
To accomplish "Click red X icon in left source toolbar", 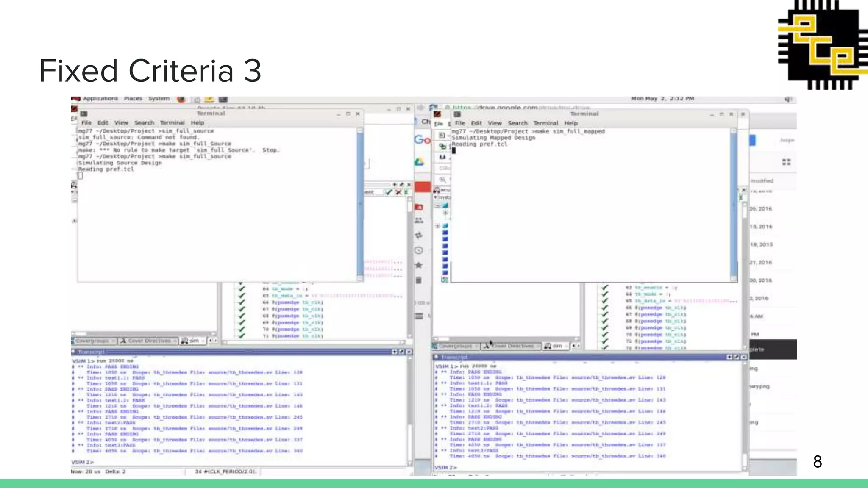I will tap(398, 192).
